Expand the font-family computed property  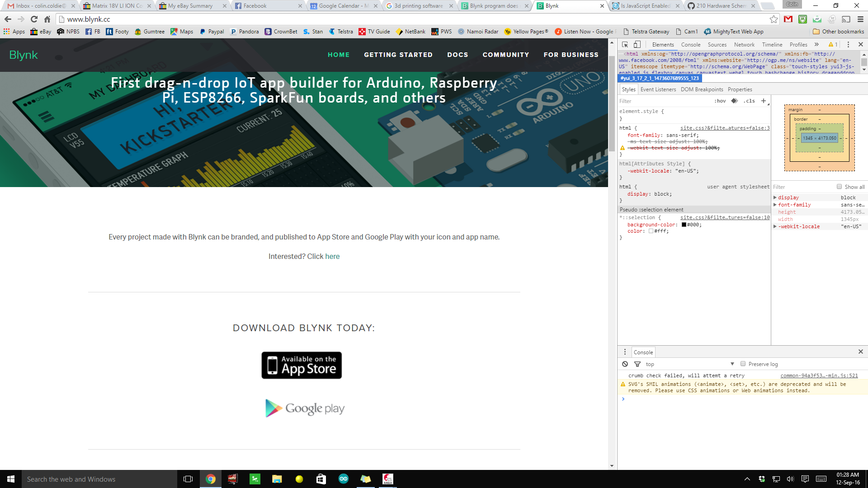[x=775, y=205]
